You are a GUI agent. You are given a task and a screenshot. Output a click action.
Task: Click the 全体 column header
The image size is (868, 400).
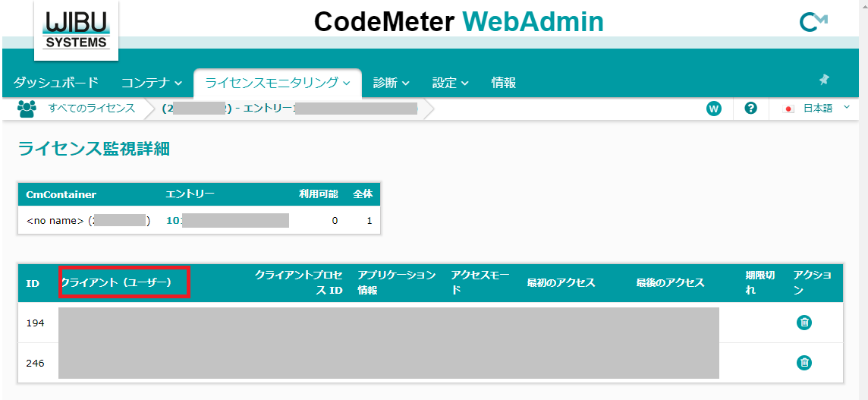pyautogui.click(x=363, y=194)
